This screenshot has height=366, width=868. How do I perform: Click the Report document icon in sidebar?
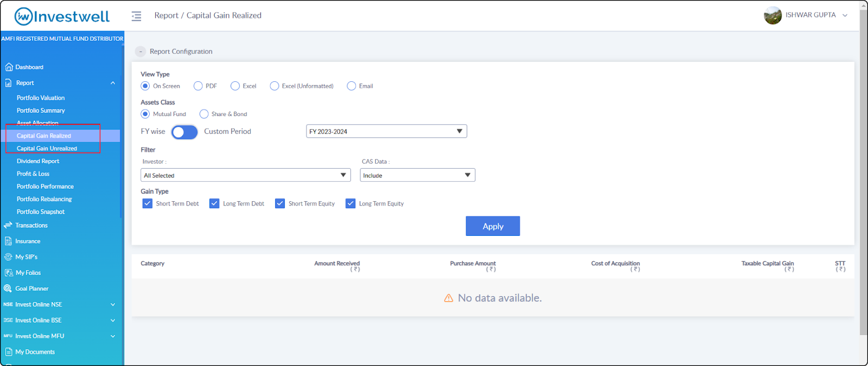click(x=9, y=83)
